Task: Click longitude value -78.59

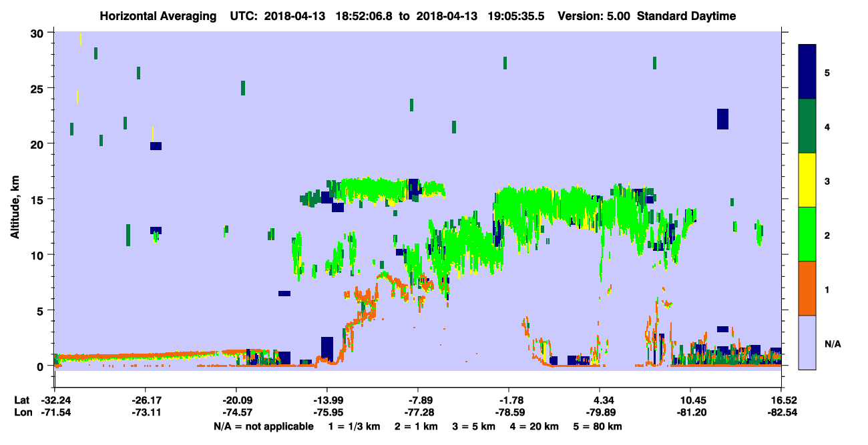Action: click(x=509, y=413)
